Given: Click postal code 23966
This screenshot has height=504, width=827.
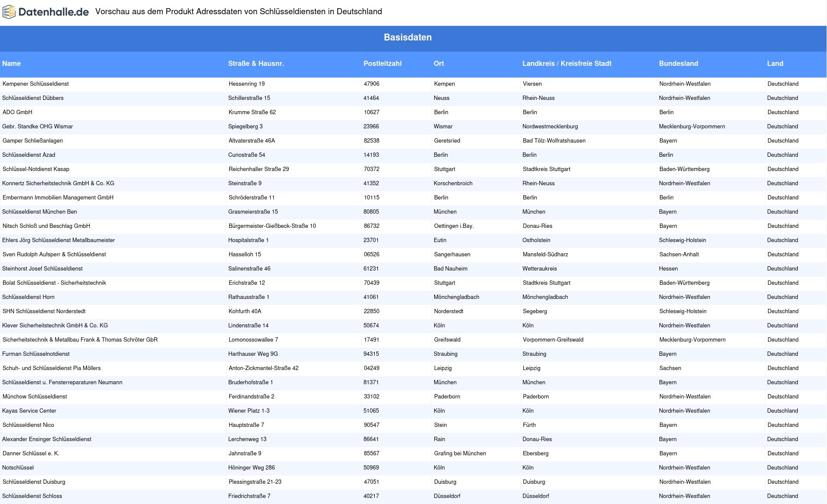Looking at the screenshot, I should click(371, 127).
